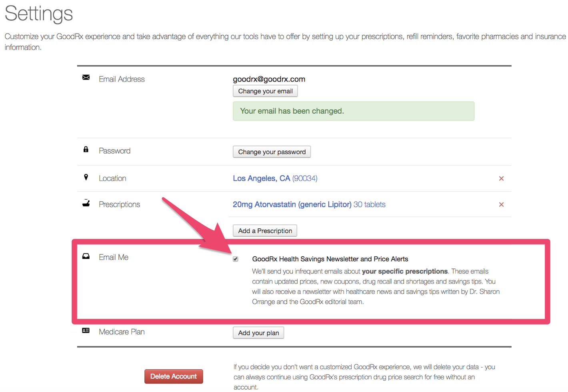This screenshot has height=392, width=568.
Task: Remove the Los Angeles location with the red X
Action: coord(501,178)
